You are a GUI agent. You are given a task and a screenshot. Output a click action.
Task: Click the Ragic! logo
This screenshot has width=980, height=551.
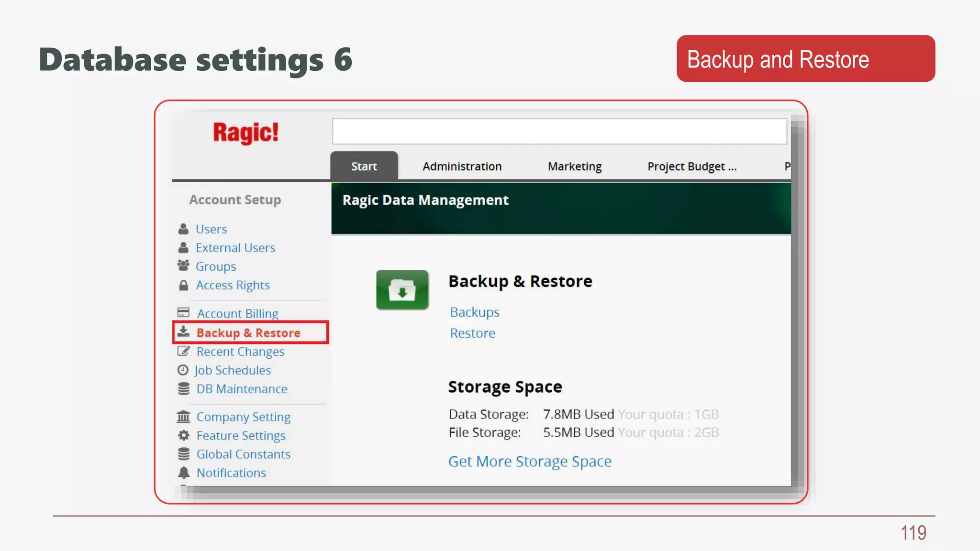[245, 132]
